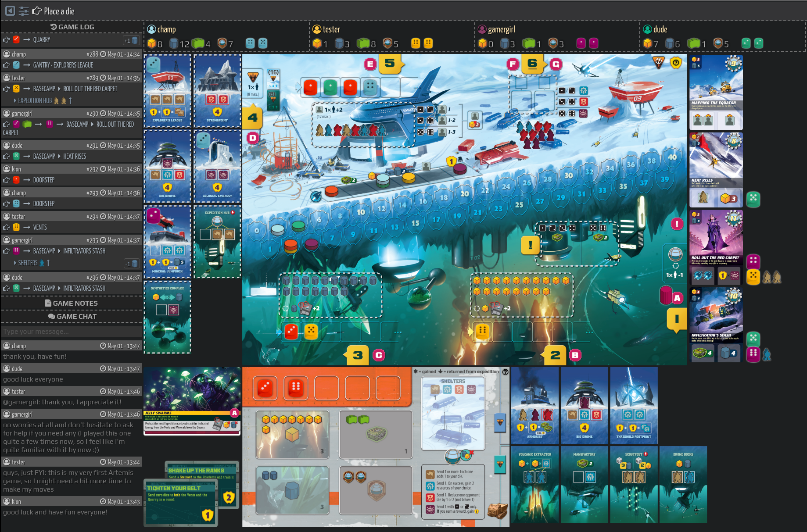The height and width of the screenshot is (532, 807).
Task: Select the Volcanic Extractor building card
Action: tap(535, 485)
